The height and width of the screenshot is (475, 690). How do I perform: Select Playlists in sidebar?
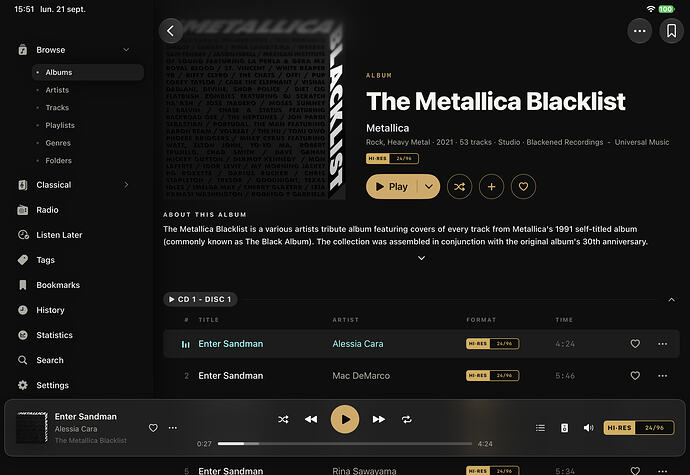(x=60, y=125)
